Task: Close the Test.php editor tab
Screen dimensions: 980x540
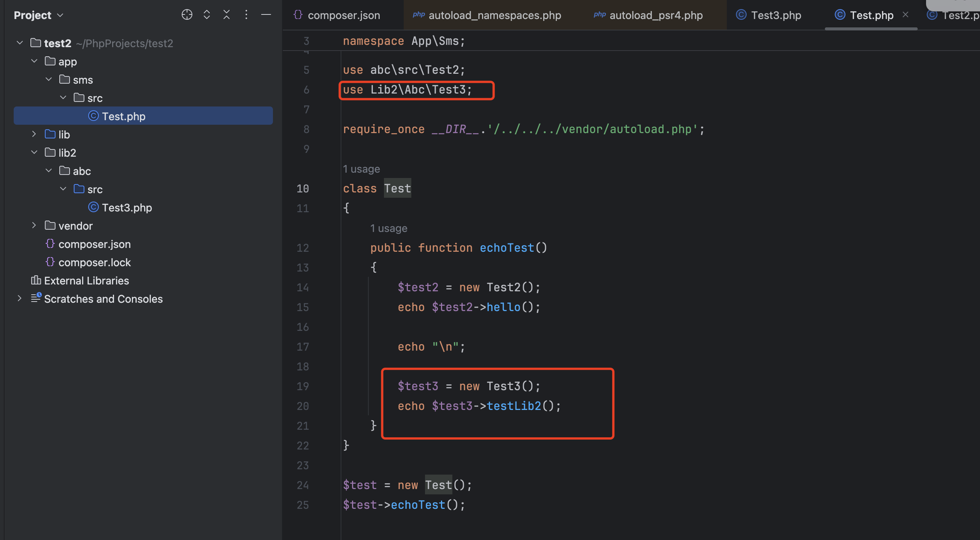Action: [x=905, y=14]
